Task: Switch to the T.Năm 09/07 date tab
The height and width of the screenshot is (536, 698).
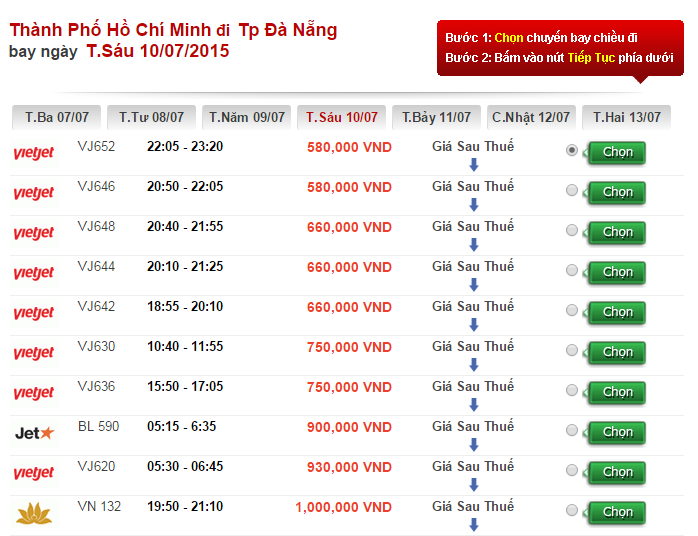Action: (247, 118)
